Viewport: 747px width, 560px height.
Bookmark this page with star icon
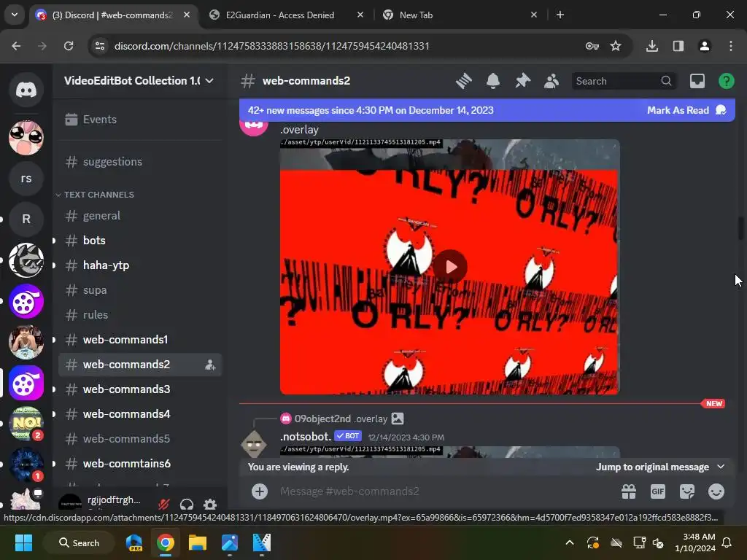point(616,46)
